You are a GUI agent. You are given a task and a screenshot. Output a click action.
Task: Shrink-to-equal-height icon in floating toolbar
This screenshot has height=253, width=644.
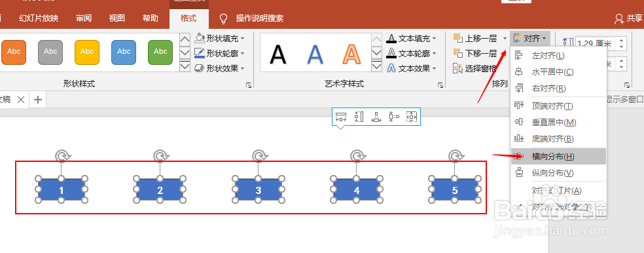394,117
